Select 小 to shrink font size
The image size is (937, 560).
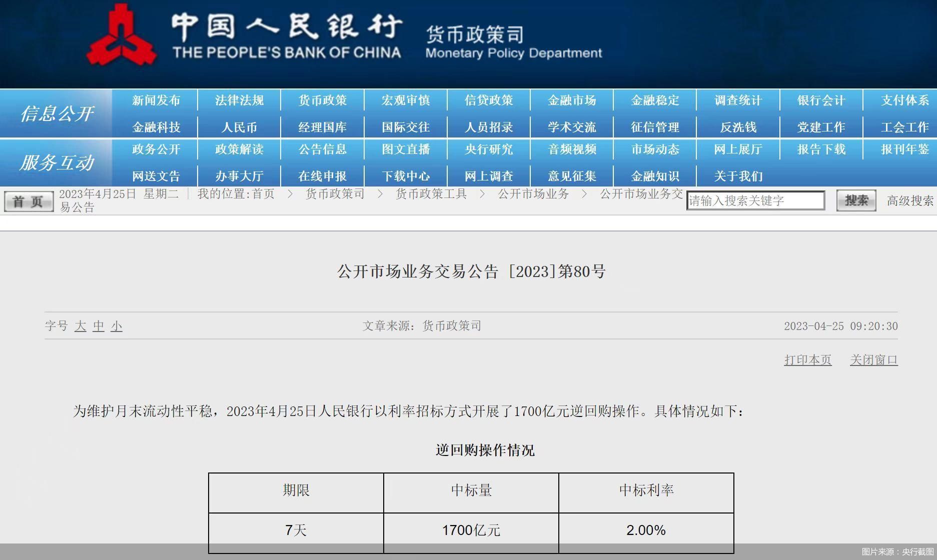pyautogui.click(x=116, y=325)
